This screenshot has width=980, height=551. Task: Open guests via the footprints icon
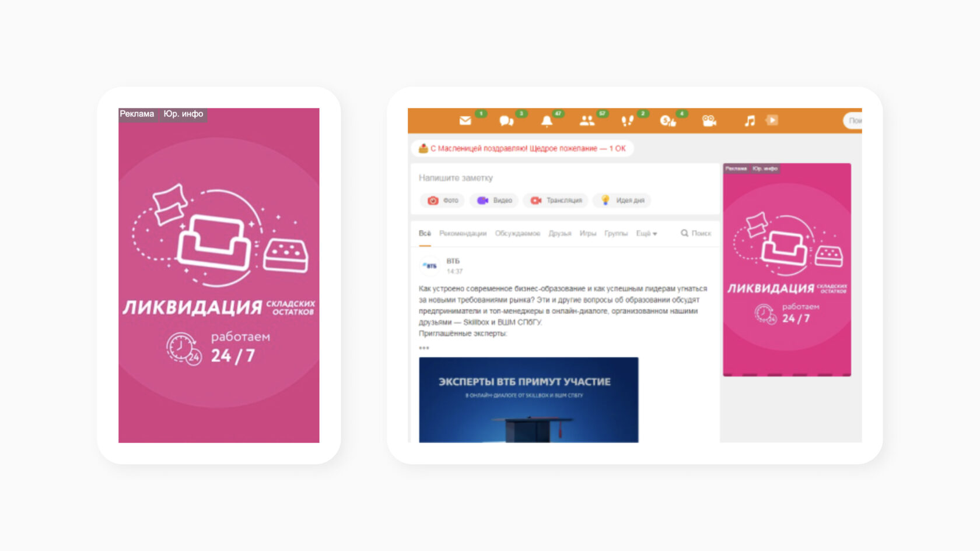point(628,121)
